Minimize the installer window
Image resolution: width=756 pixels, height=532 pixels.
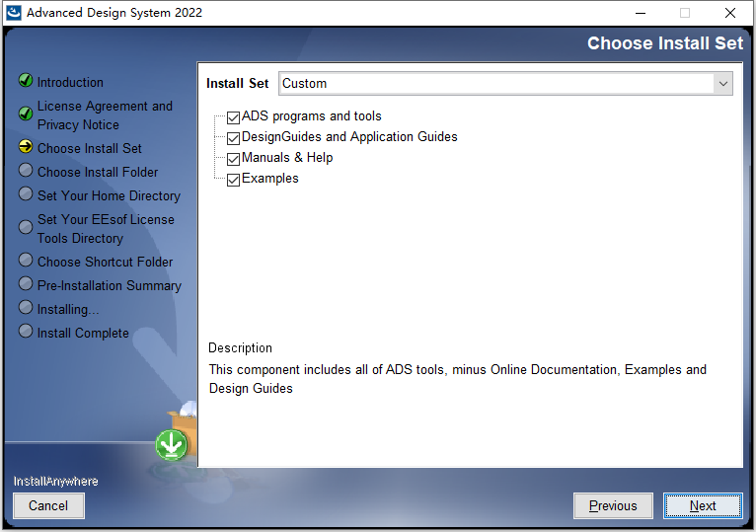641,13
